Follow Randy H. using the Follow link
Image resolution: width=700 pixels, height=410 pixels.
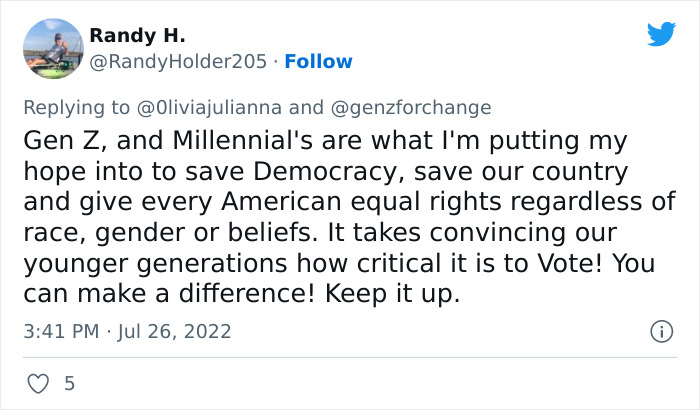click(318, 62)
